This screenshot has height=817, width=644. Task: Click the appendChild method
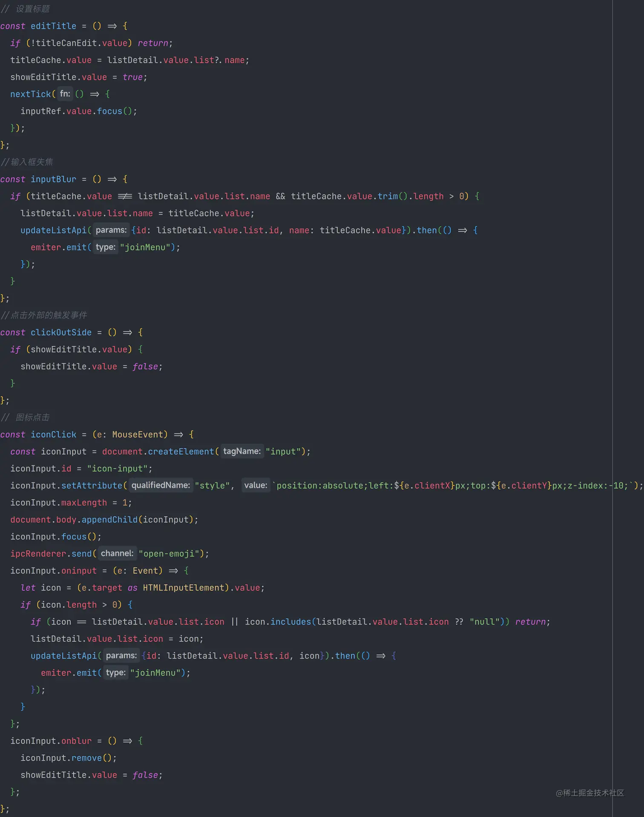click(x=109, y=520)
